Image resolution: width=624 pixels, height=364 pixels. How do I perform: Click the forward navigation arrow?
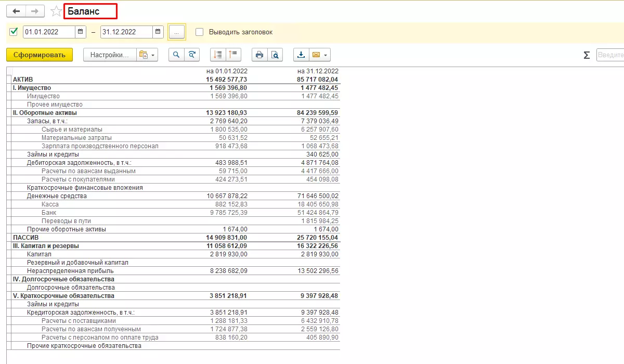coord(35,11)
